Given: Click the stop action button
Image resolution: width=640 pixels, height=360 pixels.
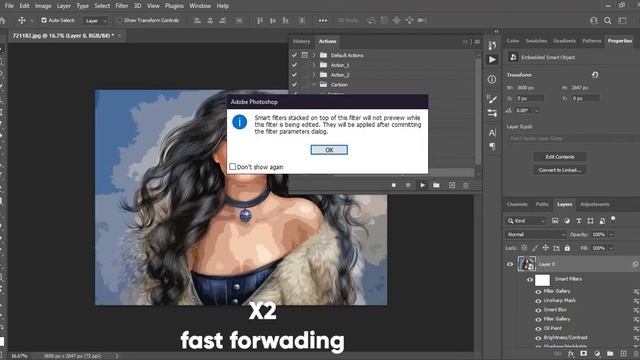Looking at the screenshot, I should 393,185.
